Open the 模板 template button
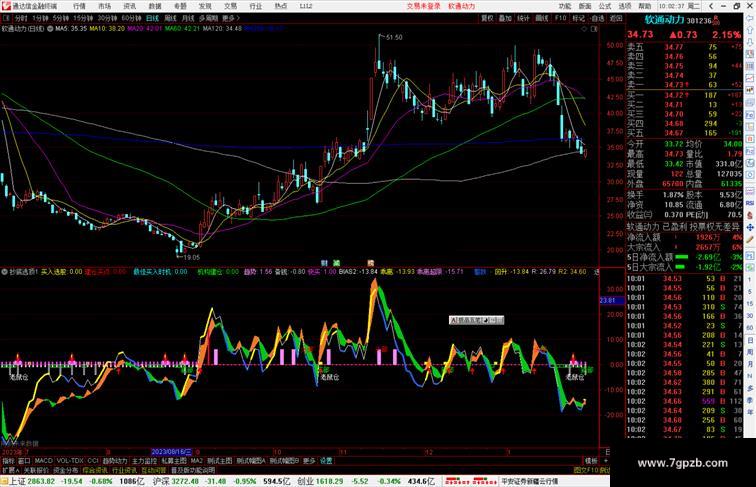Image resolution: width=756 pixels, height=487 pixels. pos(591,461)
